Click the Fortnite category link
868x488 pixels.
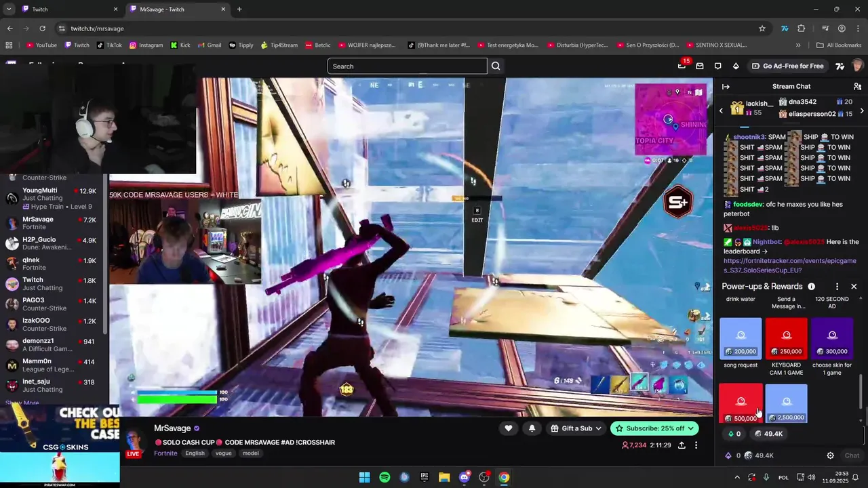(165, 453)
